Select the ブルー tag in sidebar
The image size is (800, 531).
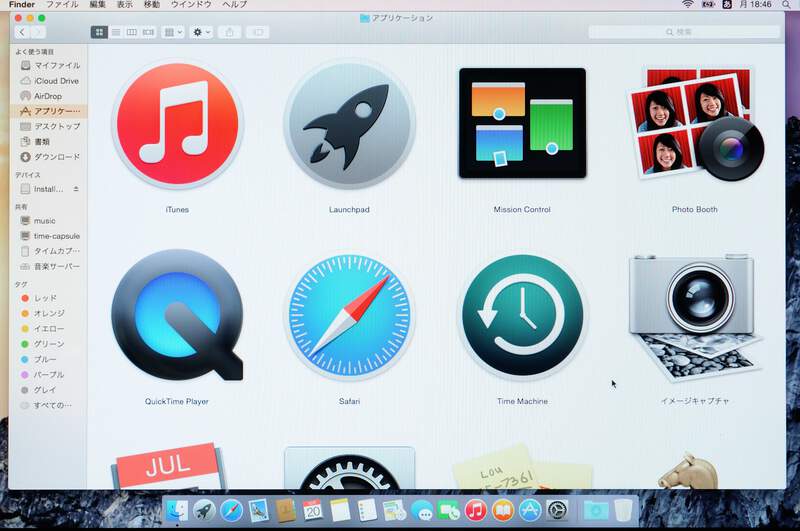pyautogui.click(x=48, y=359)
